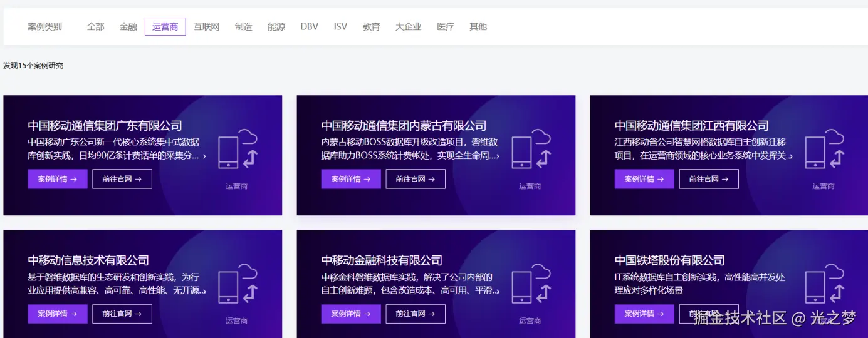This screenshot has width=868, height=338.
Task: Click the 案例类别 label
Action: click(x=45, y=27)
